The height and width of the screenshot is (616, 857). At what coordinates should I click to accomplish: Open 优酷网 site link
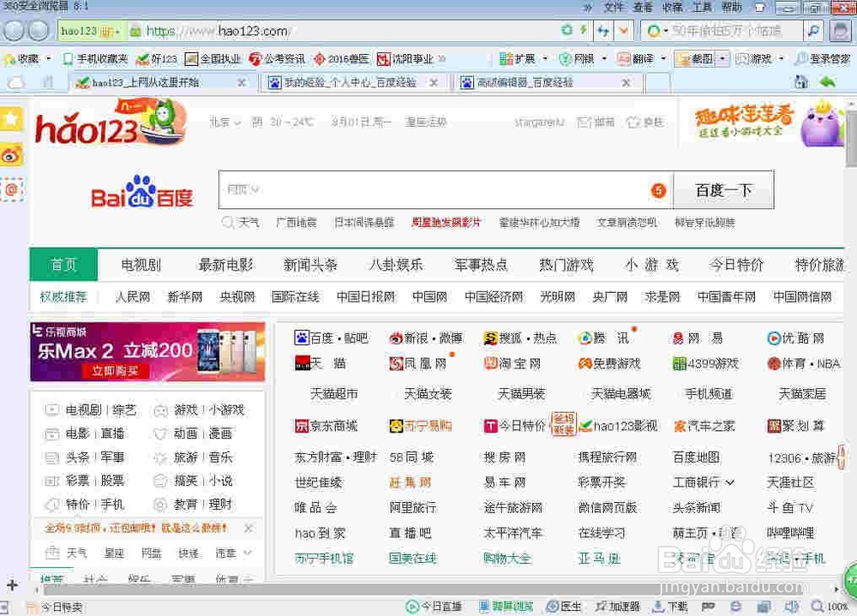pos(795,338)
